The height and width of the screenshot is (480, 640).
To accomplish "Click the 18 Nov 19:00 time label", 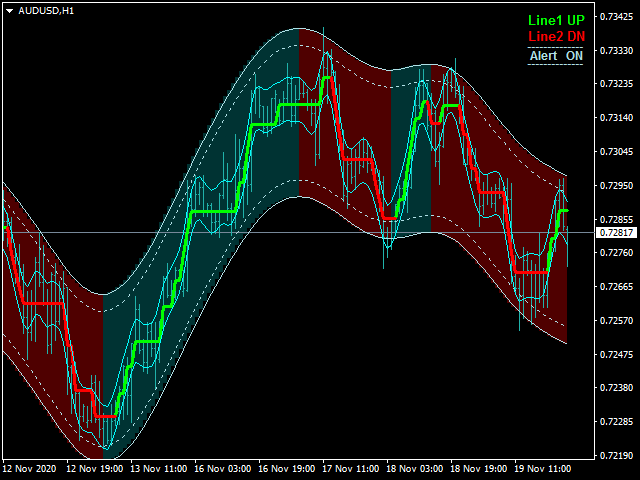I will point(479,469).
